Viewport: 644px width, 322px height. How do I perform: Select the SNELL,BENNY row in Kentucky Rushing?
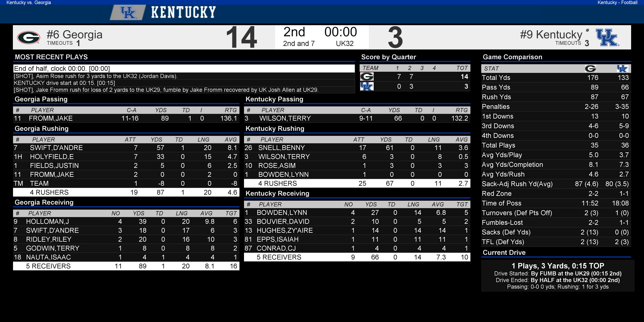point(357,148)
